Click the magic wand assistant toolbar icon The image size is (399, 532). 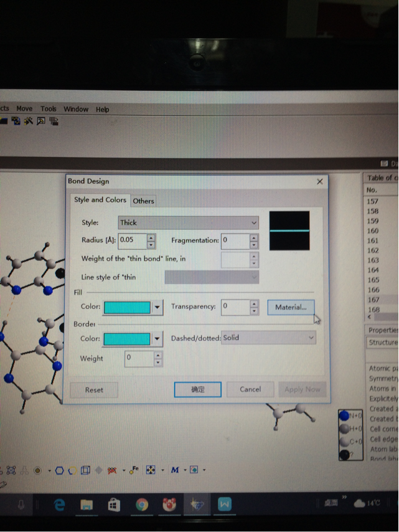coord(28,121)
